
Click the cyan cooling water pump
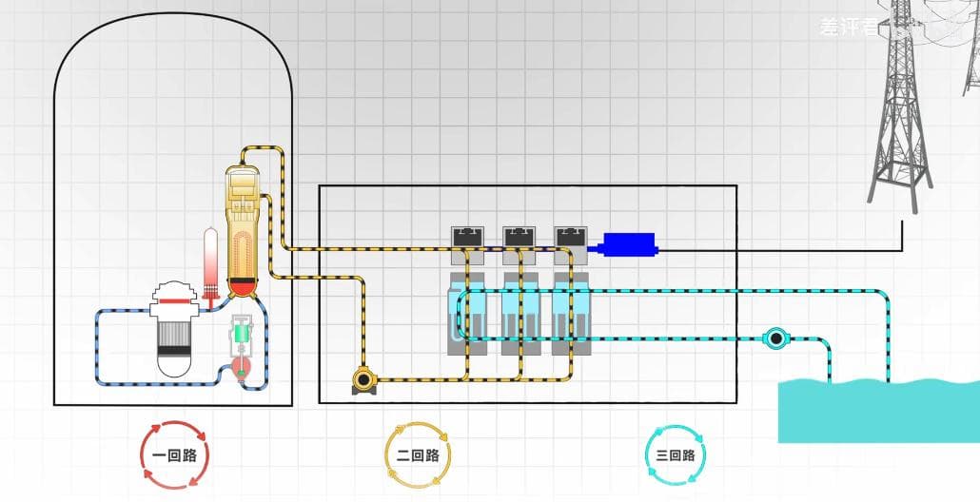point(776,338)
